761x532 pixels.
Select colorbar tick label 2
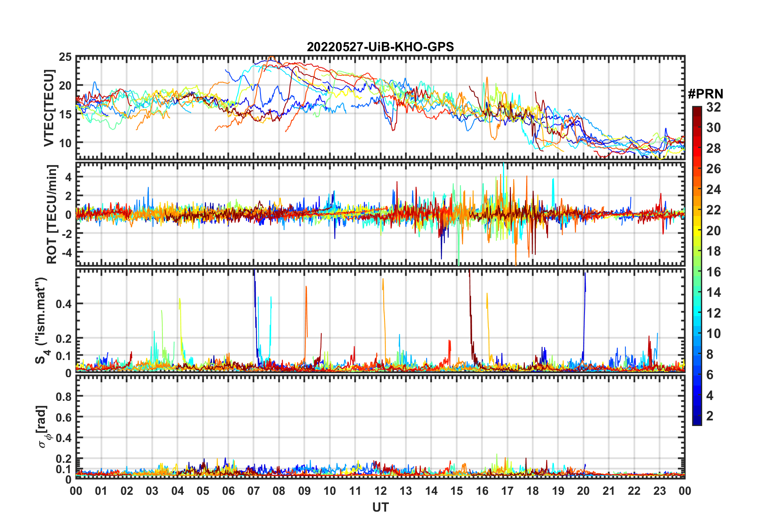pos(710,416)
